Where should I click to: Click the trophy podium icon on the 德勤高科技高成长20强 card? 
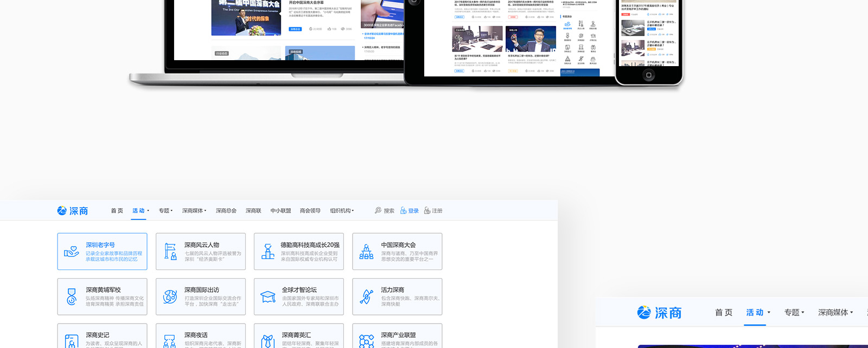tap(268, 252)
